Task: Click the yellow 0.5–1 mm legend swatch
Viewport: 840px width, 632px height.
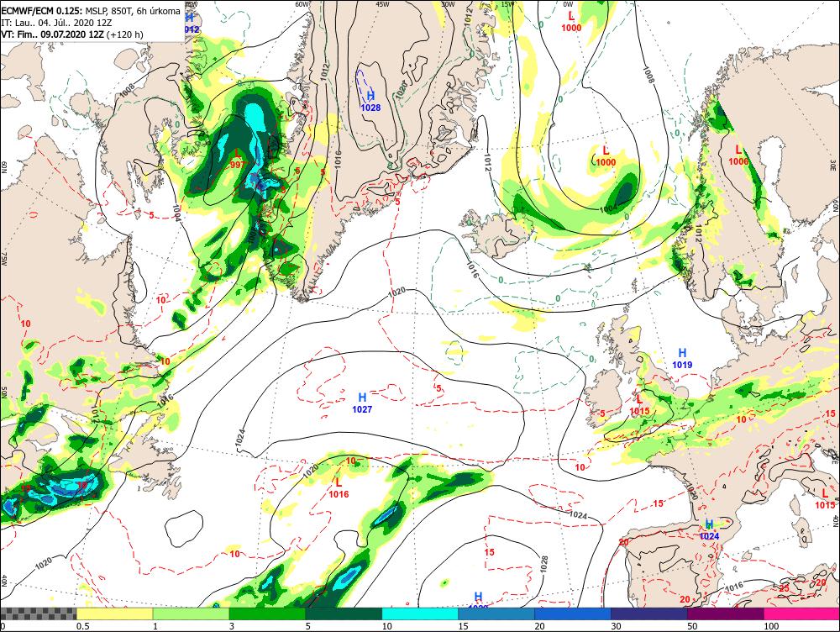Action: point(114,614)
